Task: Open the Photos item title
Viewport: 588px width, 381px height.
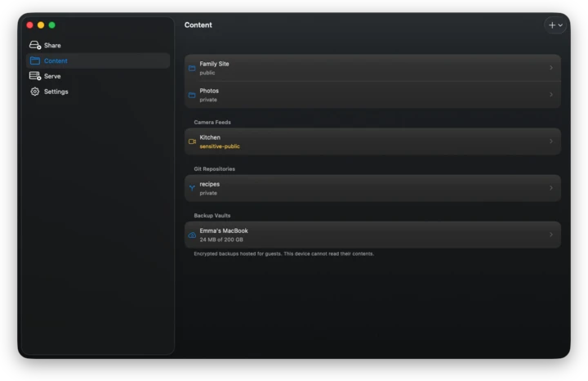Action: tap(209, 91)
